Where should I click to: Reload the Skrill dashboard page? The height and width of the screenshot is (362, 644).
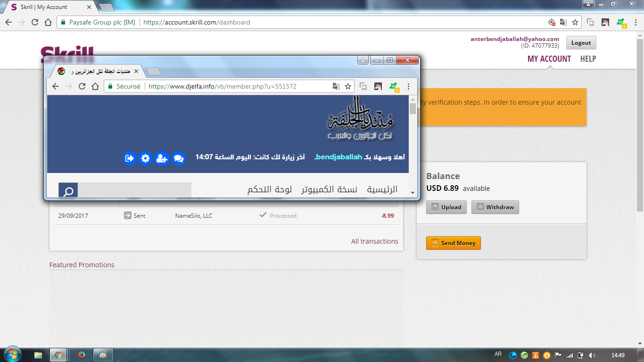pos(35,22)
